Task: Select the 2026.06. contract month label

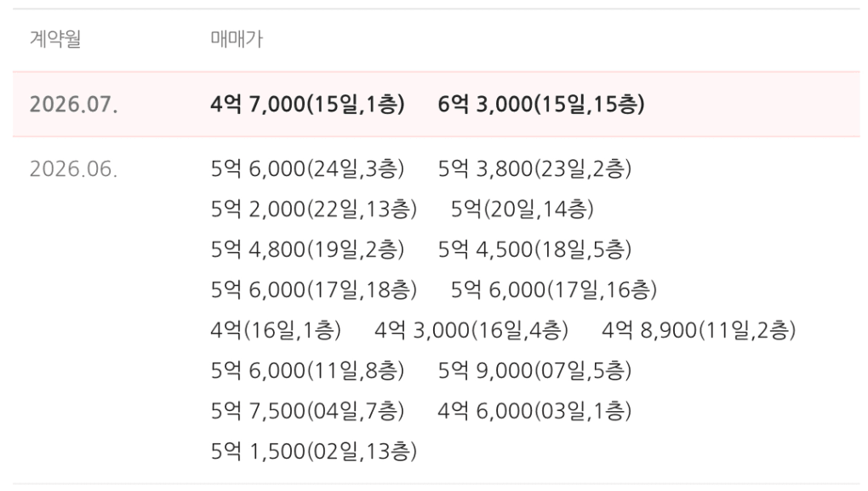Action: 74,168
